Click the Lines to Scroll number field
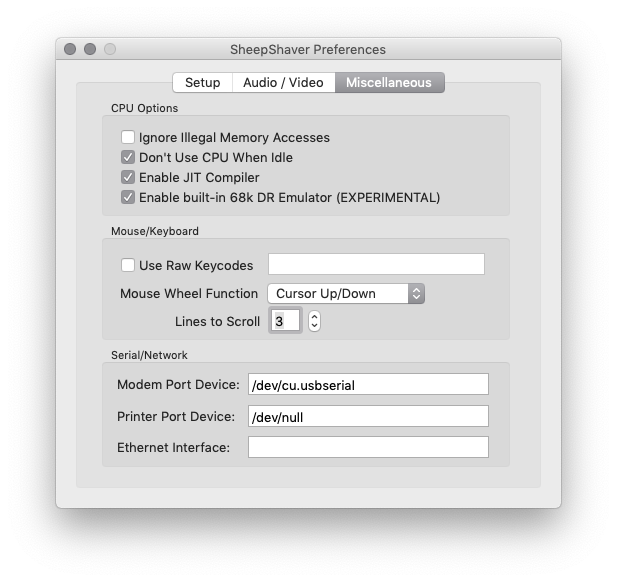The width and height of the screenshot is (617, 582). (286, 321)
